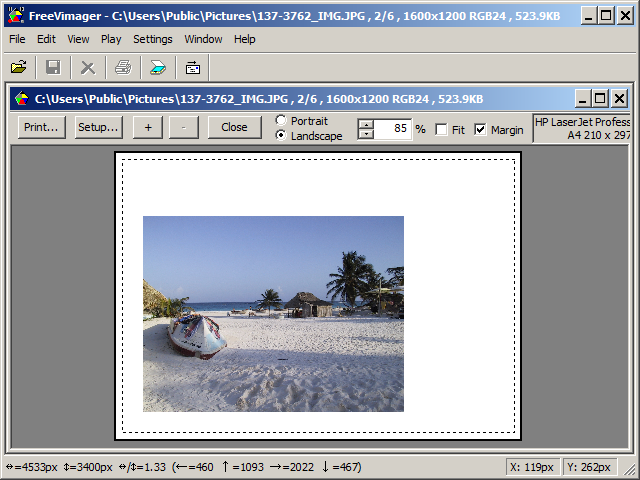Close the print preview with Close button
The height and width of the screenshot is (480, 640).
coord(234,127)
